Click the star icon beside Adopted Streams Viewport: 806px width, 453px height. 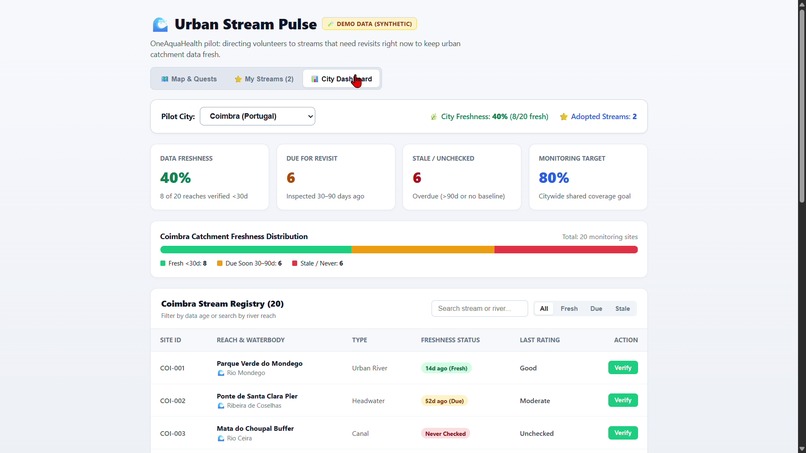tap(563, 117)
